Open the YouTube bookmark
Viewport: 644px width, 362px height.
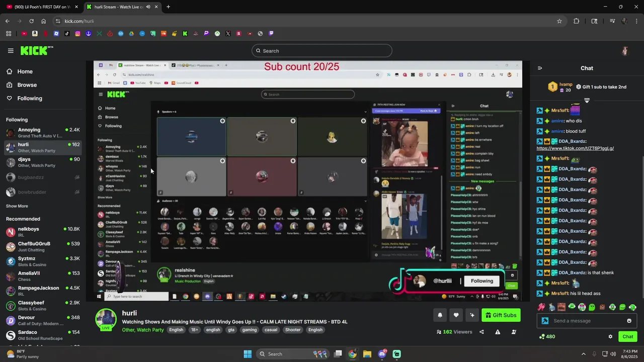(x=24, y=34)
